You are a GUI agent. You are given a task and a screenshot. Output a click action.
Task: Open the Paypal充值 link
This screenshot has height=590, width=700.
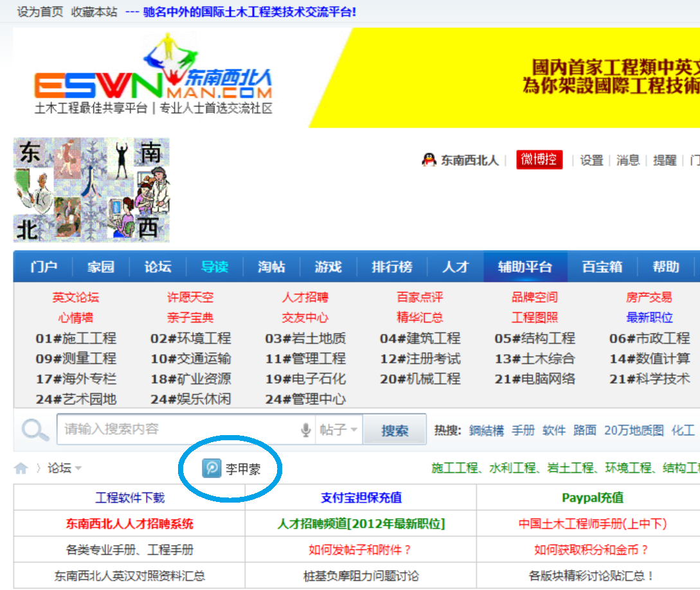(593, 497)
